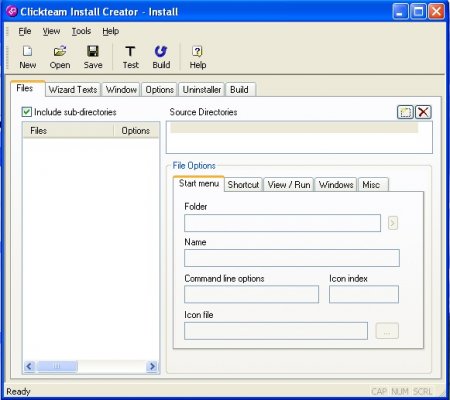
Task: Save the project with the floppy icon
Action: tap(93, 51)
